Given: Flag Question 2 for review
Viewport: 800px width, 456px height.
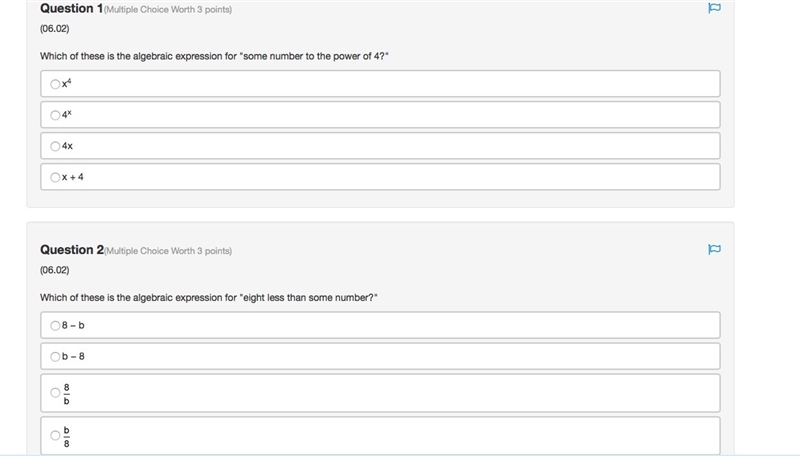Looking at the screenshot, I should (x=714, y=249).
